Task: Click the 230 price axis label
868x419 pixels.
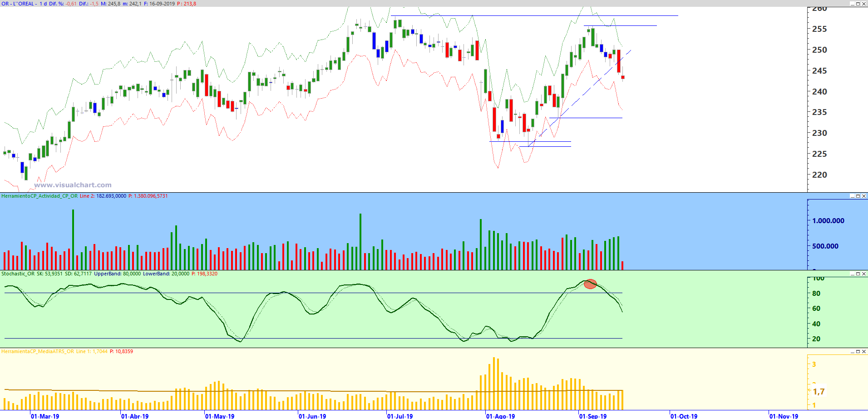Action: 819,133
